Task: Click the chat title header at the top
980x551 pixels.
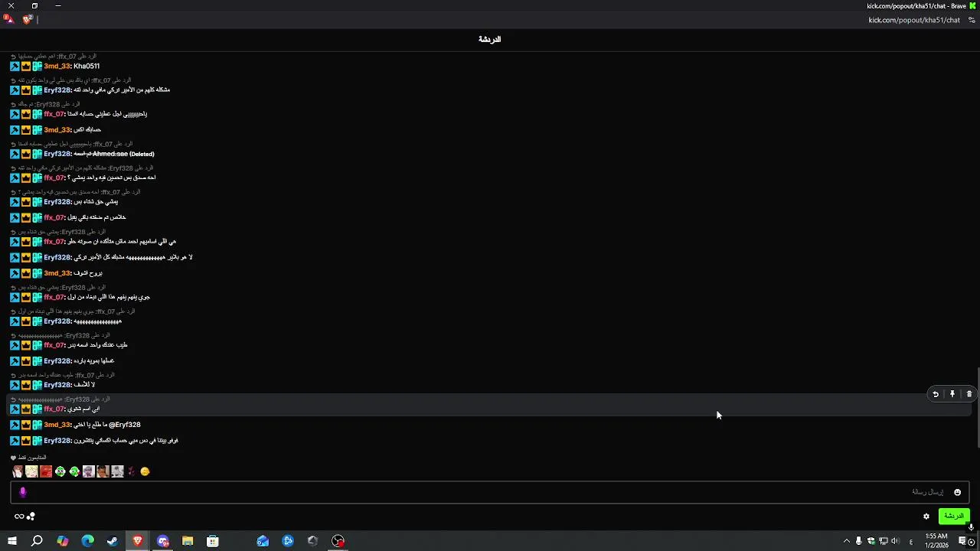Action: tap(490, 39)
